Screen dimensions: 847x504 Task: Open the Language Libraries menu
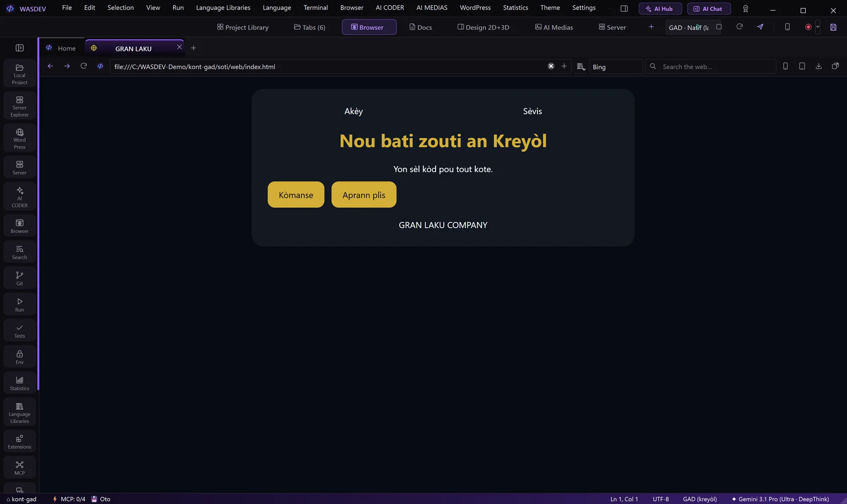[223, 8]
